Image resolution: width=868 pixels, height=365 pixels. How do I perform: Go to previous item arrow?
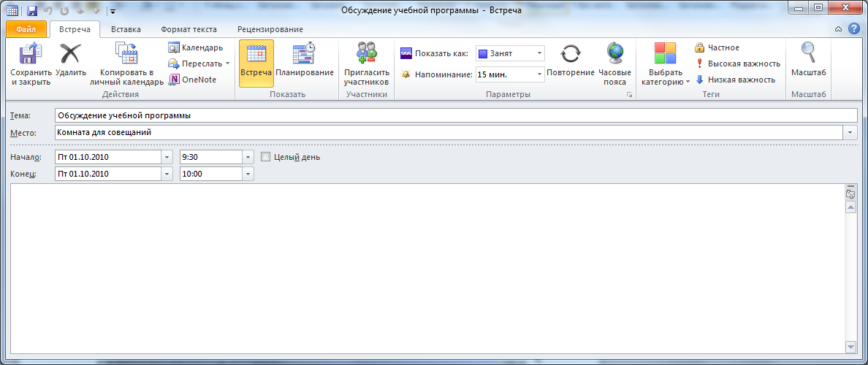tap(80, 10)
